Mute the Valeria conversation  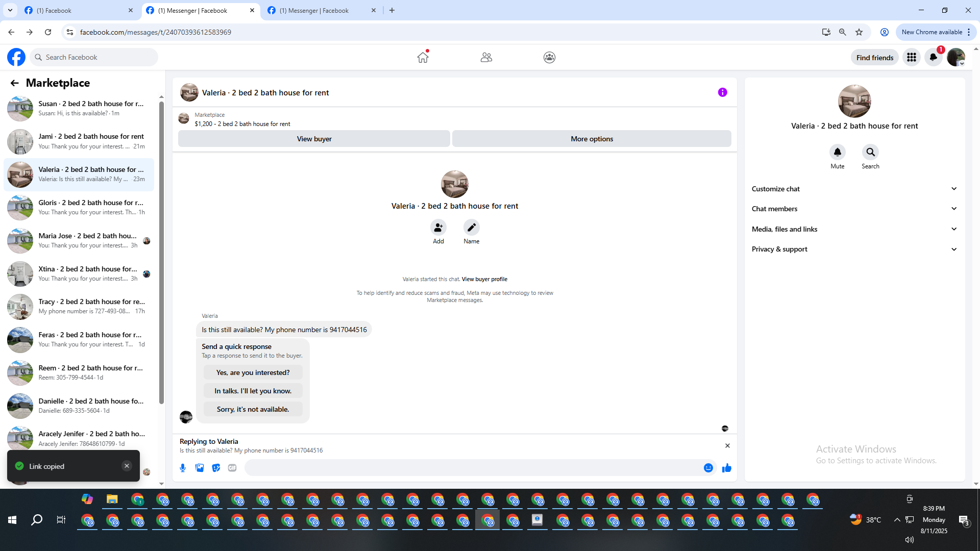pos(837,152)
